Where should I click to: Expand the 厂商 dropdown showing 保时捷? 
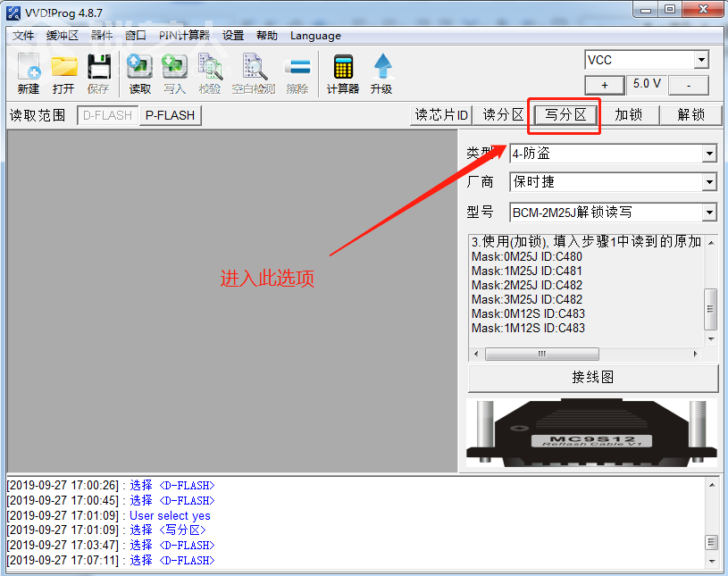[x=709, y=182]
